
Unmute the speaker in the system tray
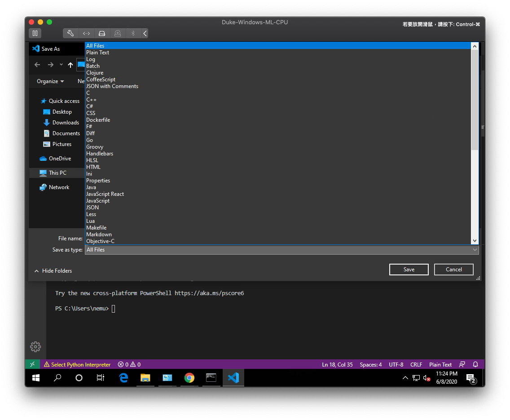pyautogui.click(x=427, y=378)
